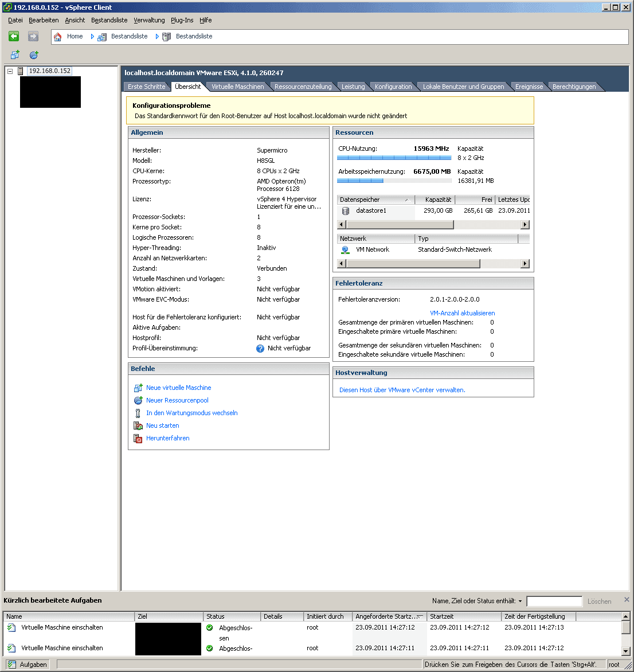Click the vSphere Client title bar icon
Screen dimensions: 634x672
pyautogui.click(x=7, y=7)
